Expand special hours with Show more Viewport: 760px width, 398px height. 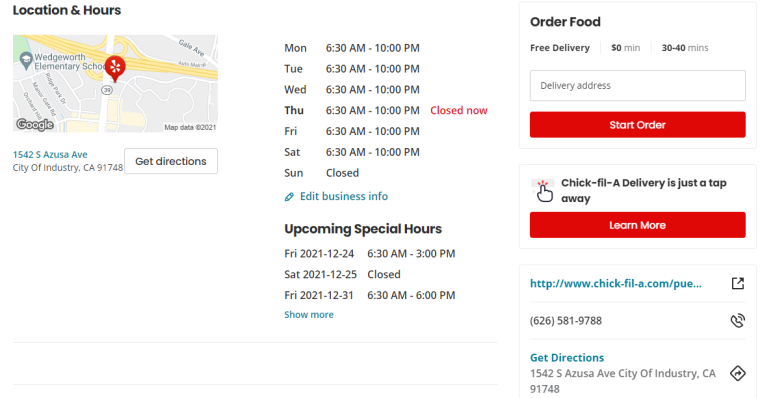point(309,315)
